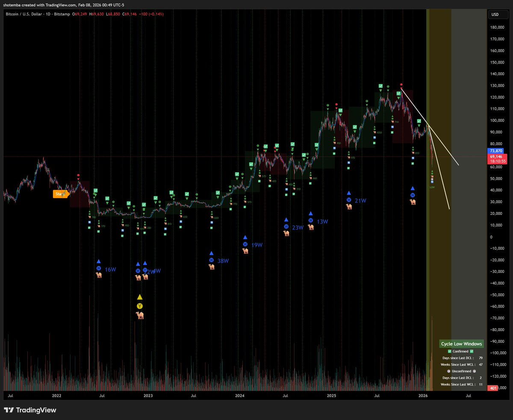
Task: Click the 13W cycle length label
Action: [x=322, y=221]
